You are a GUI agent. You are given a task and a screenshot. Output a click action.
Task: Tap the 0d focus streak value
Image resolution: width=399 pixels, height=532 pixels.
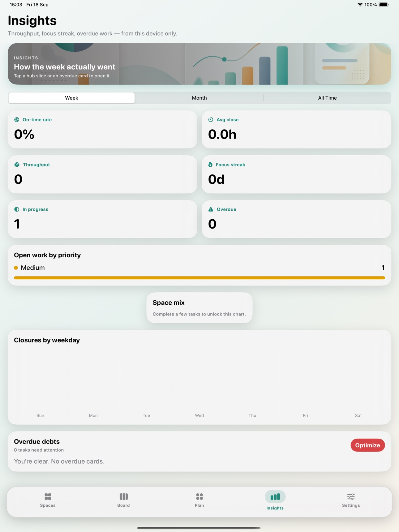click(216, 179)
